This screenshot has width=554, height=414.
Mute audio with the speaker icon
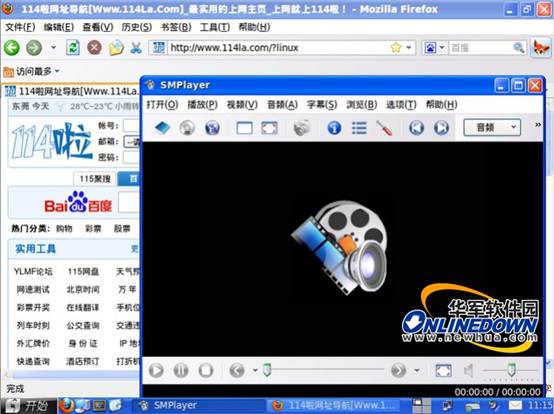(x=468, y=371)
